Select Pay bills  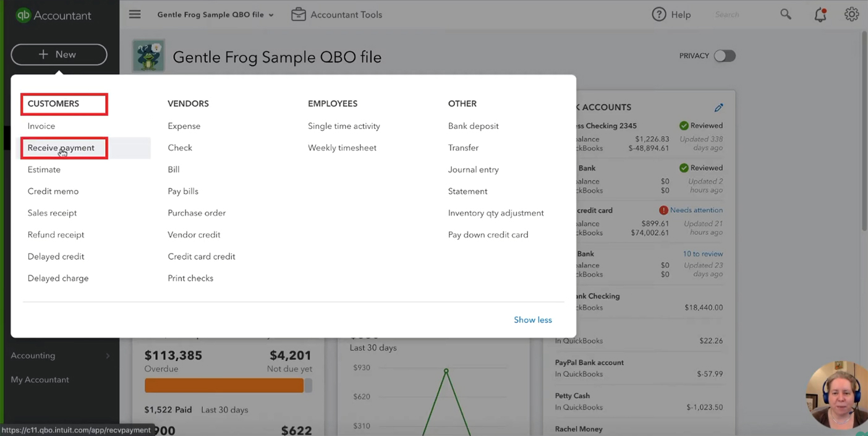tap(183, 191)
